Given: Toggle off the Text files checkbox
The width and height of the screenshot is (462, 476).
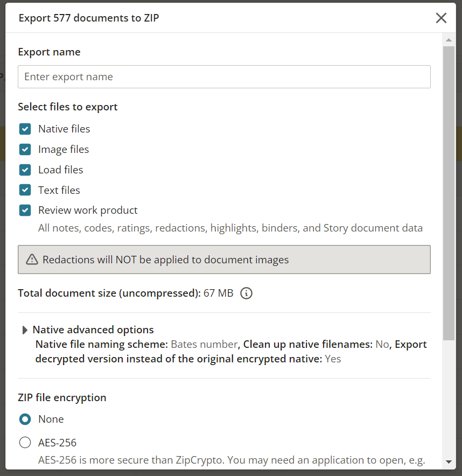Looking at the screenshot, I should pyautogui.click(x=25, y=190).
